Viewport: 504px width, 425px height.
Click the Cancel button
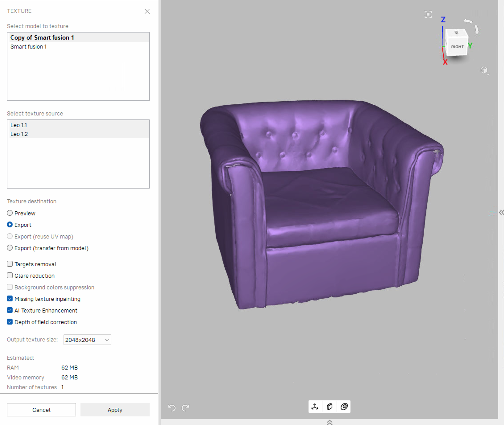click(41, 410)
